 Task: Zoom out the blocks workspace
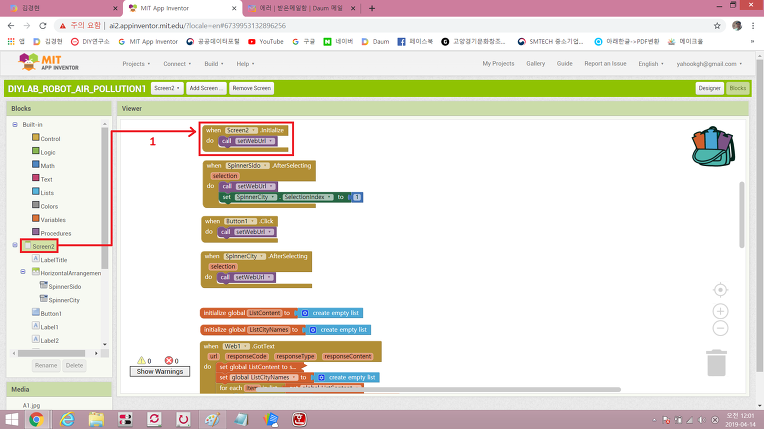[720, 328]
